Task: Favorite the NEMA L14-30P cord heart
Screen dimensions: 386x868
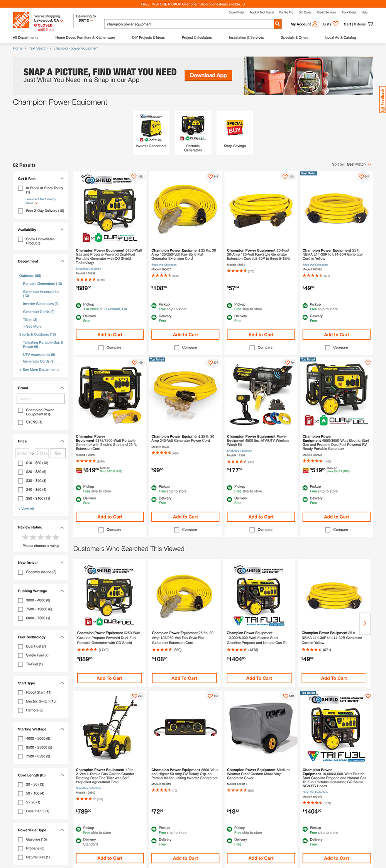Action: pyautogui.click(x=361, y=176)
